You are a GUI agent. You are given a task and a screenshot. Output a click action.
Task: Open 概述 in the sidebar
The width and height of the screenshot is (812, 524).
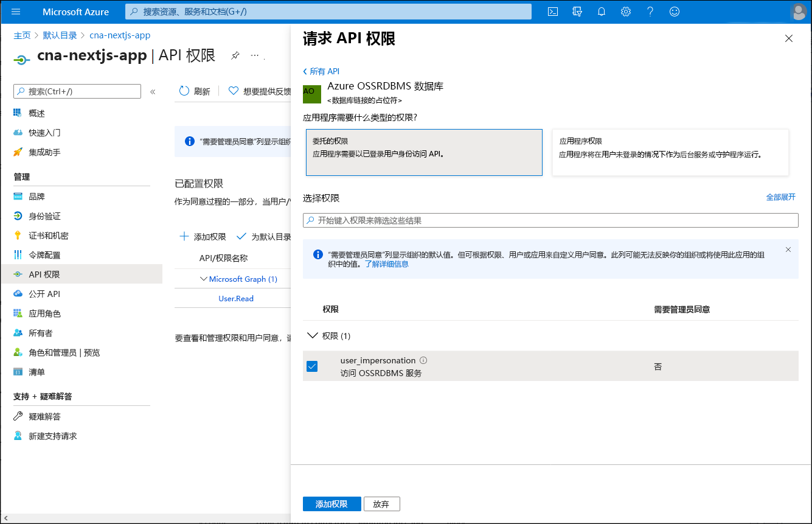click(36, 113)
